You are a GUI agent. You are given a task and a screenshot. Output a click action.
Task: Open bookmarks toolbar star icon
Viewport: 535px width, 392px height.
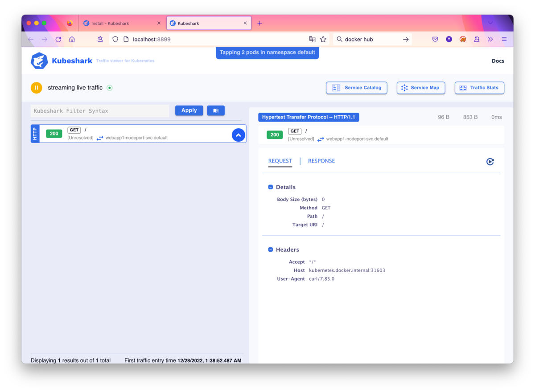coord(100,39)
